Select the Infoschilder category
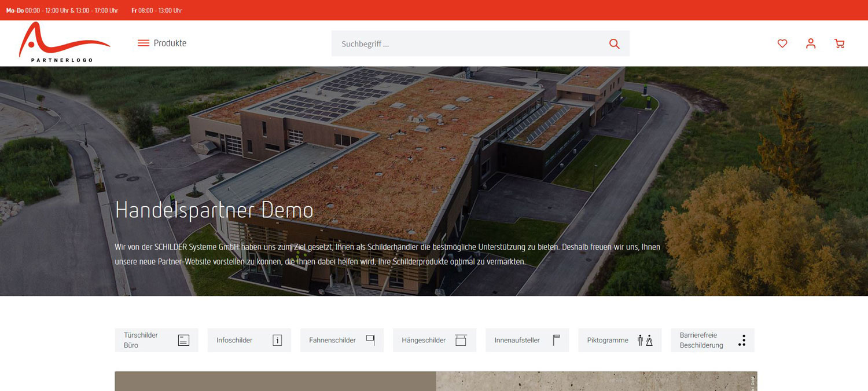 (249, 340)
